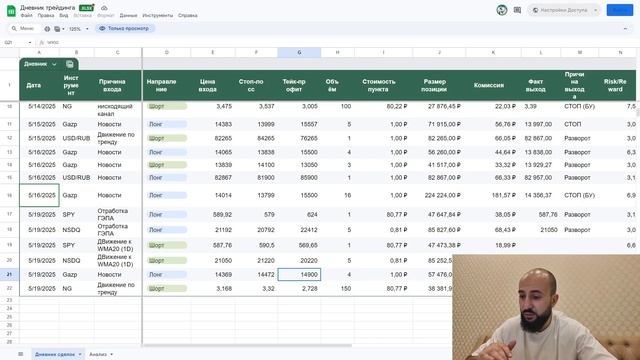The width and height of the screenshot is (640, 360).
Task: Open the comments or meeting panel icon
Action: coord(517,10)
